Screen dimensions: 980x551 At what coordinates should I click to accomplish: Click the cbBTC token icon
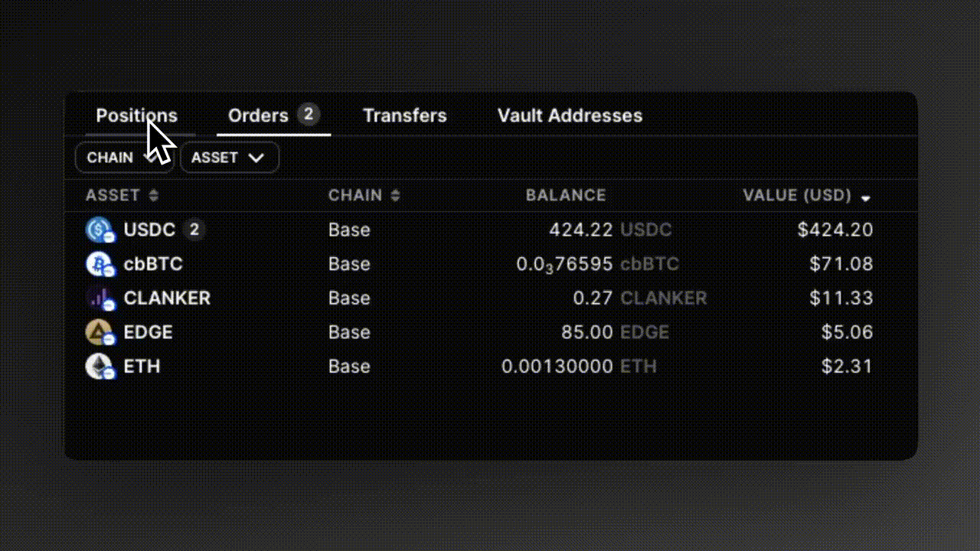pyautogui.click(x=100, y=264)
